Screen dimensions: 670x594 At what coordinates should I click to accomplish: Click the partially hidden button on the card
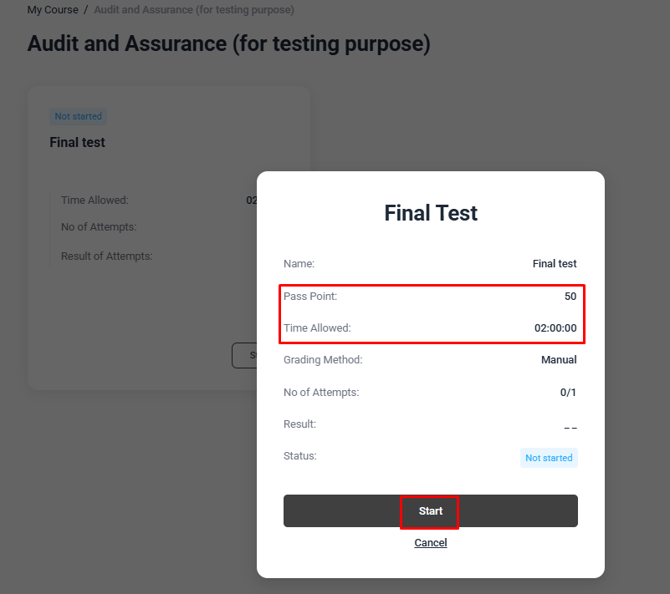245,355
